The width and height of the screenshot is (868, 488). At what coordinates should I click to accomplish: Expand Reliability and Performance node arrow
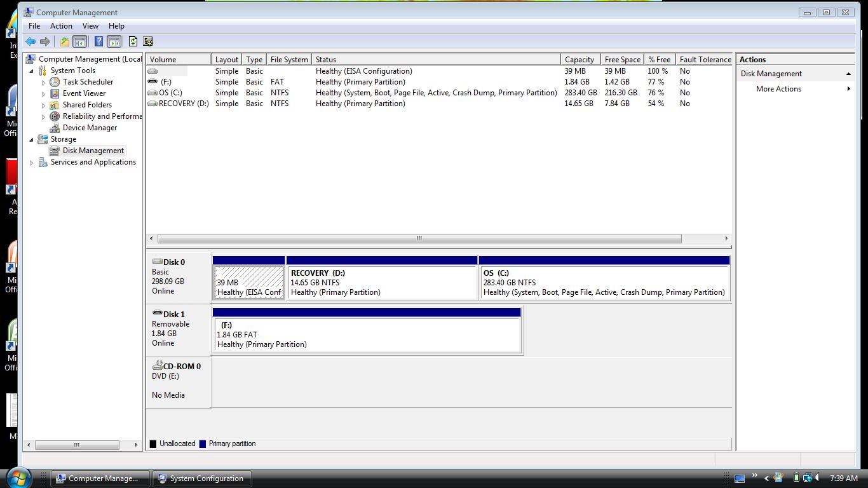click(x=43, y=116)
